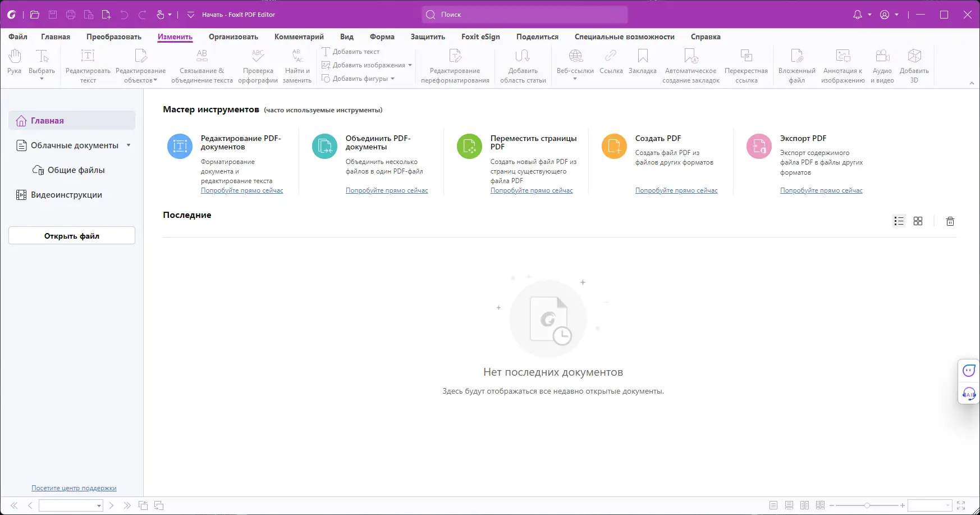Screen dimensions: 980x515
Task: Click the Закладка bookmark tool
Action: (x=643, y=62)
